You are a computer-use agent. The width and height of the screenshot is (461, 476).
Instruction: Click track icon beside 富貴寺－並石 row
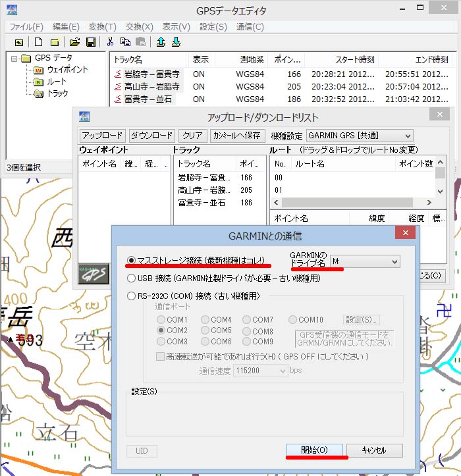pos(118,99)
